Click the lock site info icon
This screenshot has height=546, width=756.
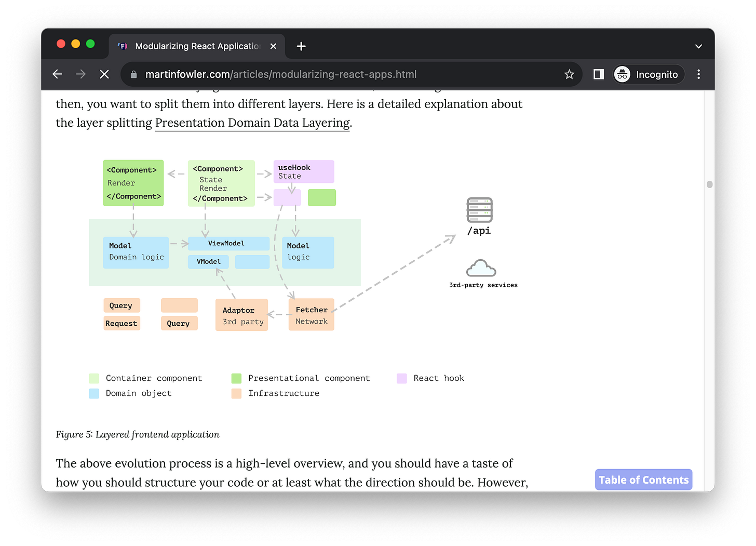(134, 74)
